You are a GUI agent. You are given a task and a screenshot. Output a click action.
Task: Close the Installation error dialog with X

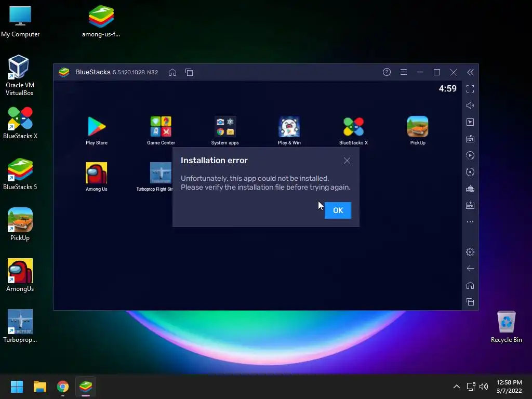click(x=347, y=161)
